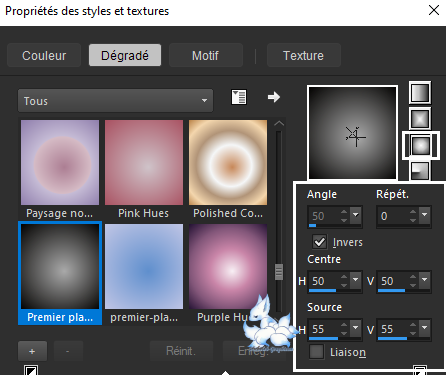Viewport: 446px width, 375px height.
Task: Select the Pink Hues gradient thumbnail
Action: coord(144,163)
